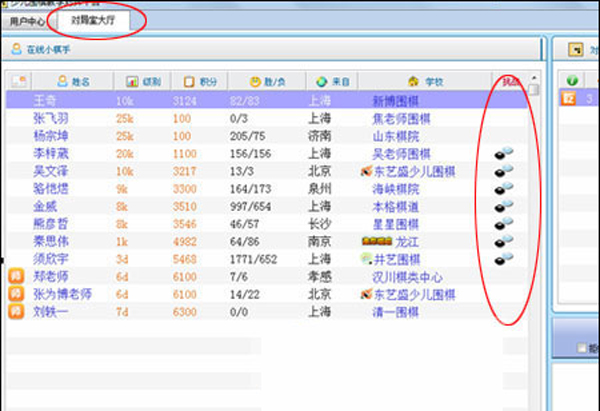Click the 997/654 win-loss record
The height and width of the screenshot is (411, 600).
(x=250, y=207)
